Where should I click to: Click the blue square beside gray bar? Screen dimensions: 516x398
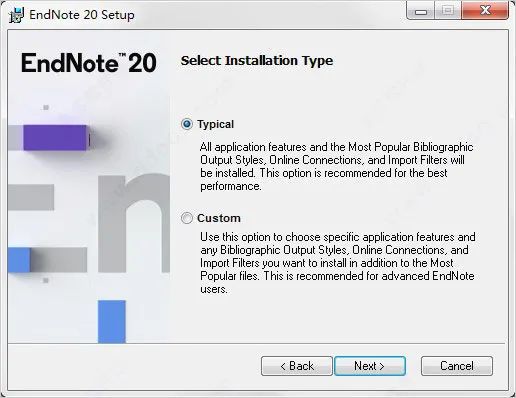click(19, 260)
